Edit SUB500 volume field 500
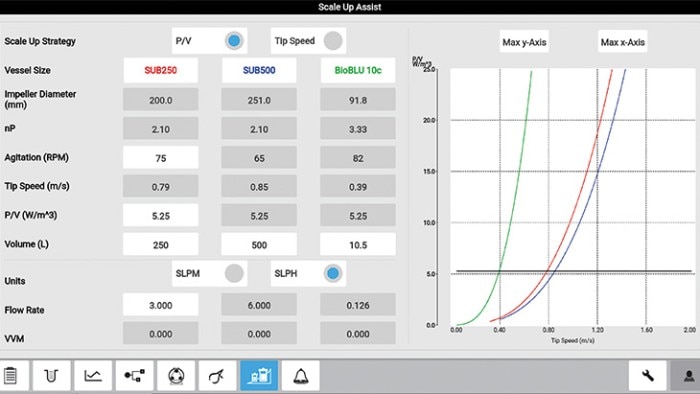This screenshot has width=700, height=394. (259, 245)
